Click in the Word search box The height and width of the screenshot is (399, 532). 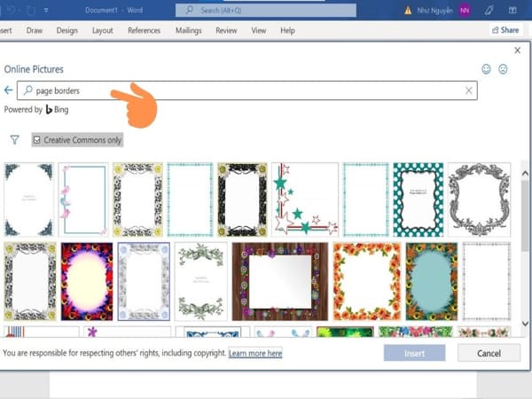click(x=266, y=11)
